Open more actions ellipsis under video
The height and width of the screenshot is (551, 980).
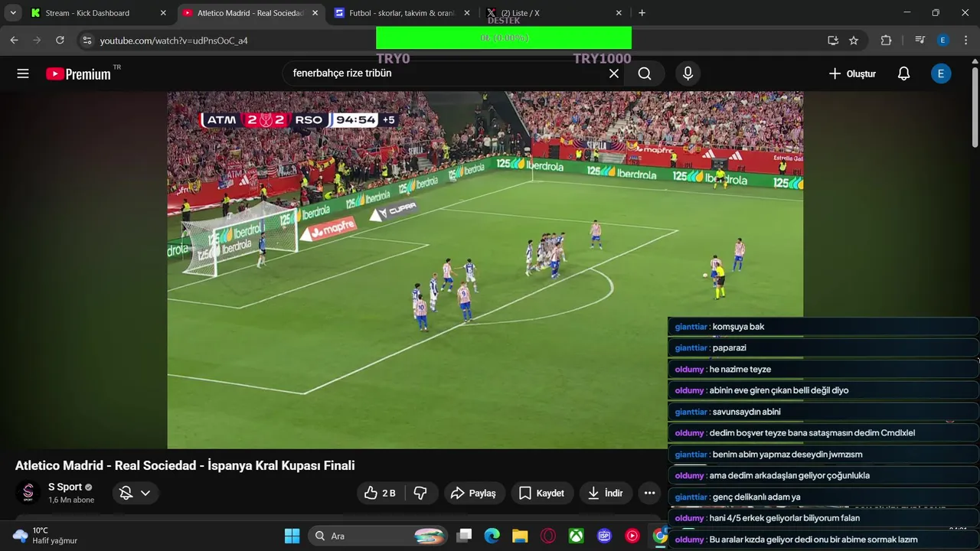649,493
